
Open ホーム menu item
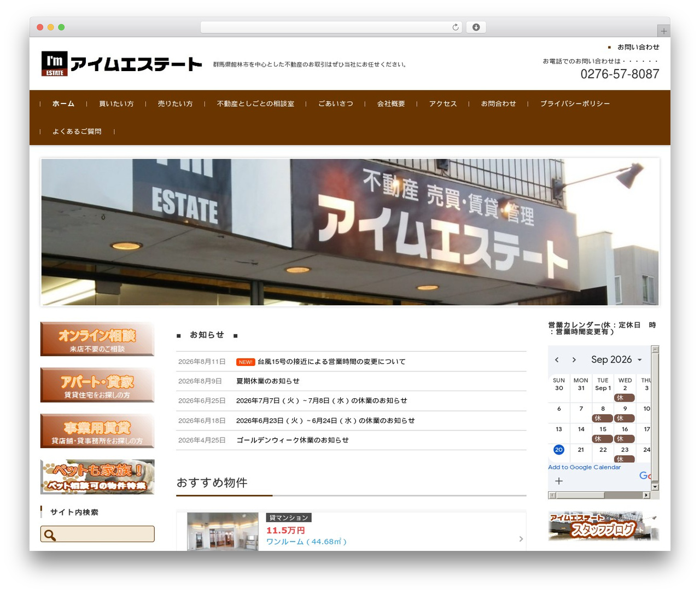[63, 104]
